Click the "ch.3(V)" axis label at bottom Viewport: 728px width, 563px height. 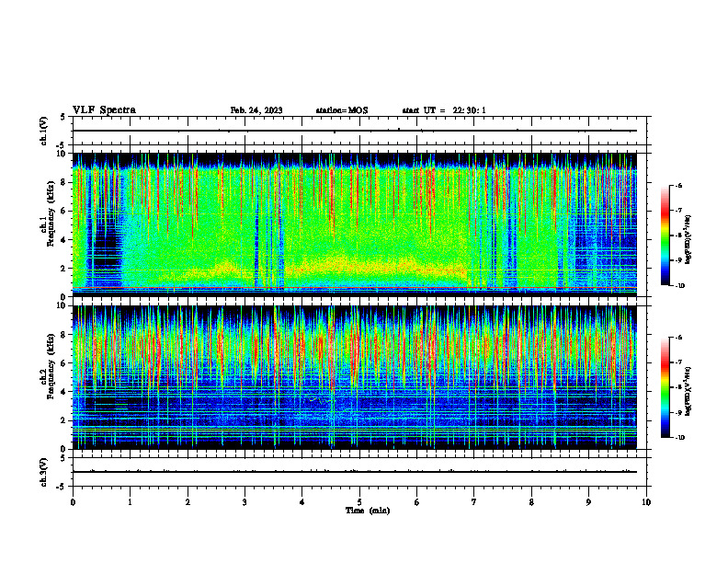tap(43, 472)
